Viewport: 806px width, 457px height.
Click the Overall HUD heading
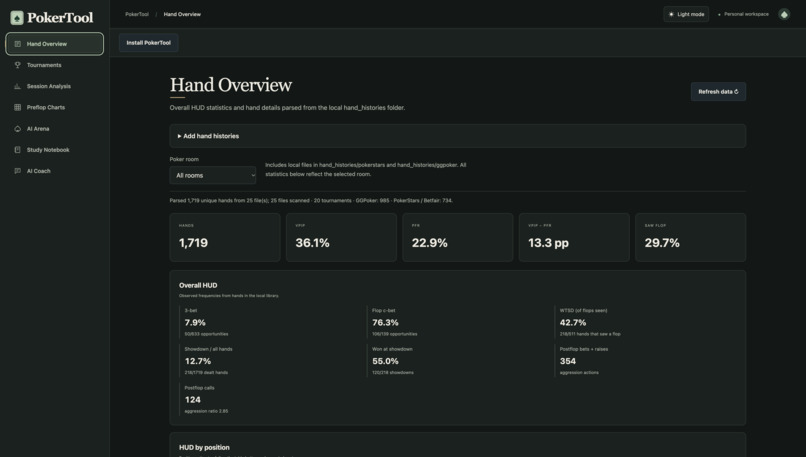point(198,285)
